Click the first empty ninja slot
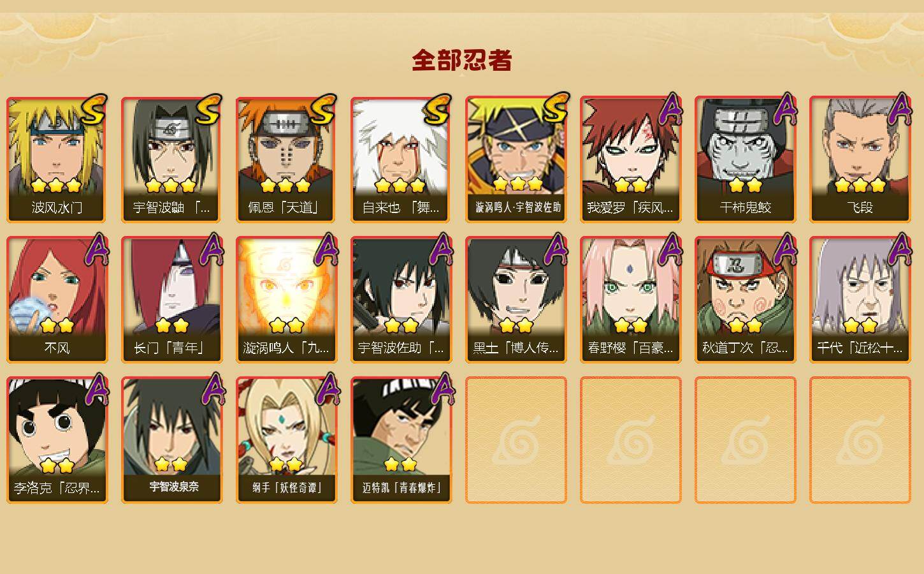 [516, 440]
